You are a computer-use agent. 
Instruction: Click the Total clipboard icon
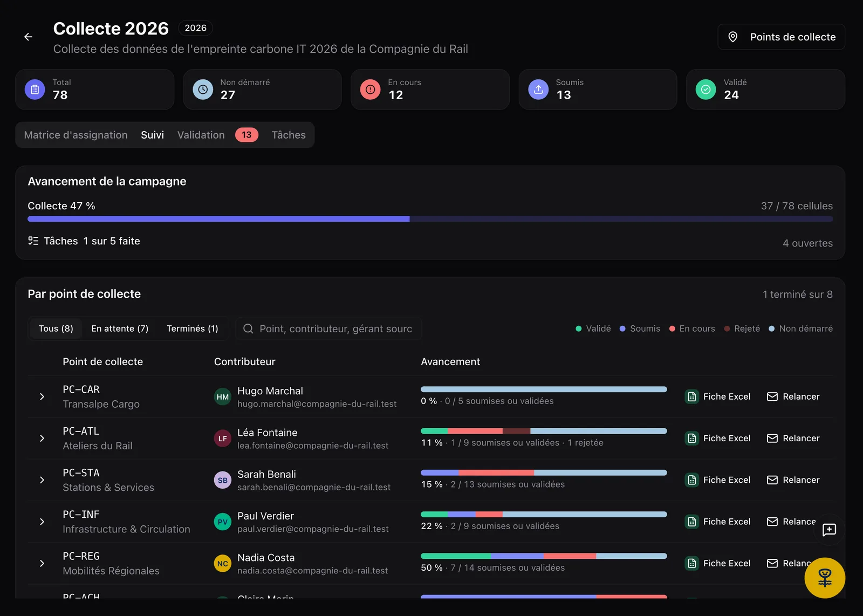tap(35, 90)
